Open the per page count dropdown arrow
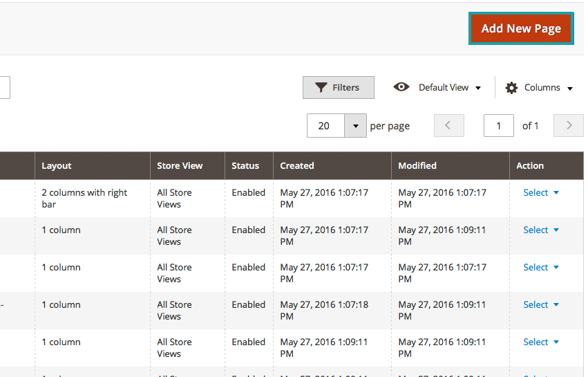The image size is (588, 377). 355,126
